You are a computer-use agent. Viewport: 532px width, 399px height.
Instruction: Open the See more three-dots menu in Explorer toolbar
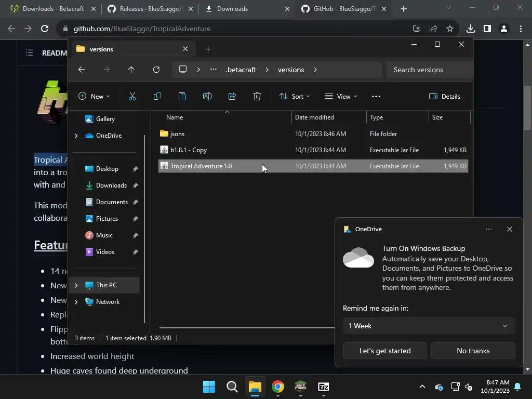376,96
